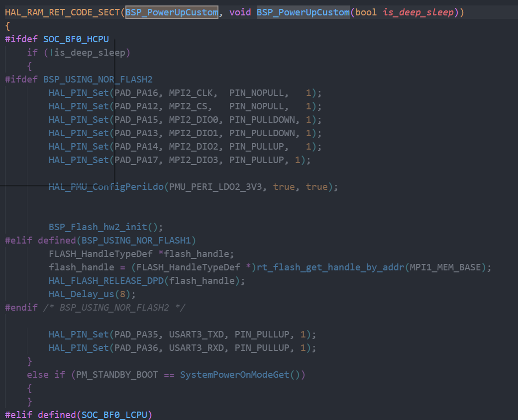Click the MPI1_MEM_BASE argument
518x420 pixels.
445,267
